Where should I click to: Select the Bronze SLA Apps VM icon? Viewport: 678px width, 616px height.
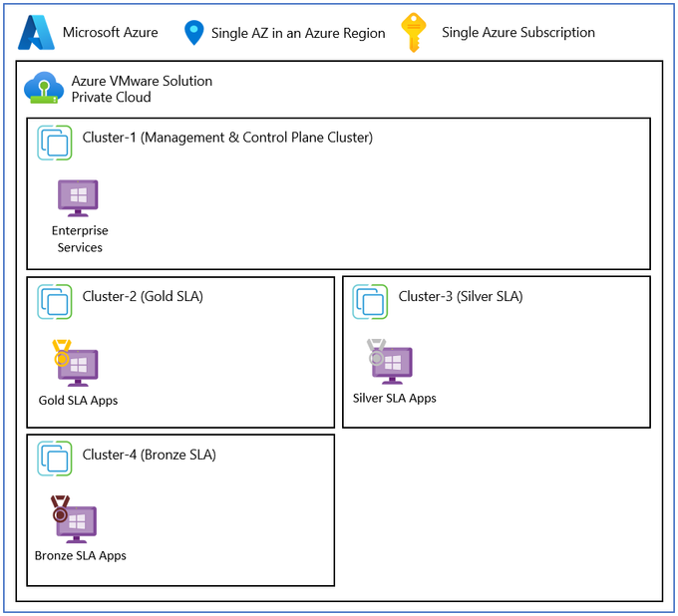pos(74,519)
